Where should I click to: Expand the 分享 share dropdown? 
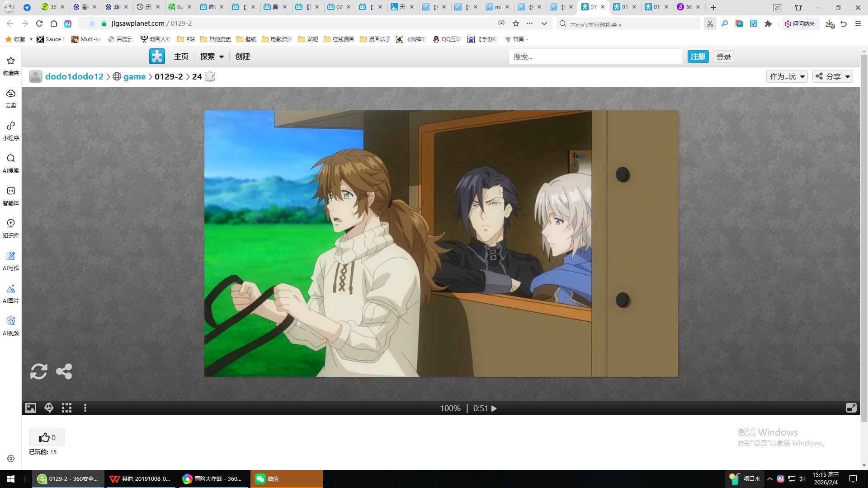pos(833,76)
